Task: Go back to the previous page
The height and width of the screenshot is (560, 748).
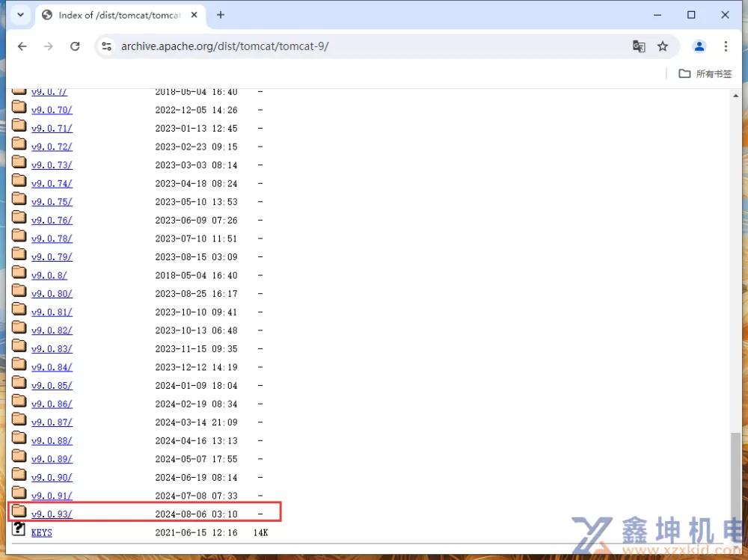Action: click(22, 46)
